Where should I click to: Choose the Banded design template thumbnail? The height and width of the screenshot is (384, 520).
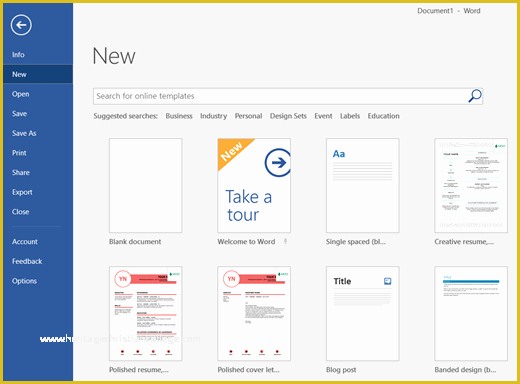471,313
